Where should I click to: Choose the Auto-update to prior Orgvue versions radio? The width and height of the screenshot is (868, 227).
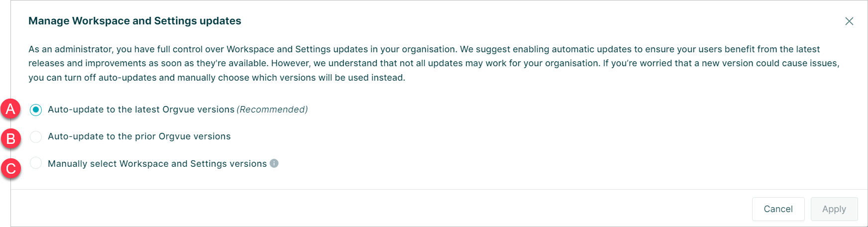pyautogui.click(x=36, y=136)
